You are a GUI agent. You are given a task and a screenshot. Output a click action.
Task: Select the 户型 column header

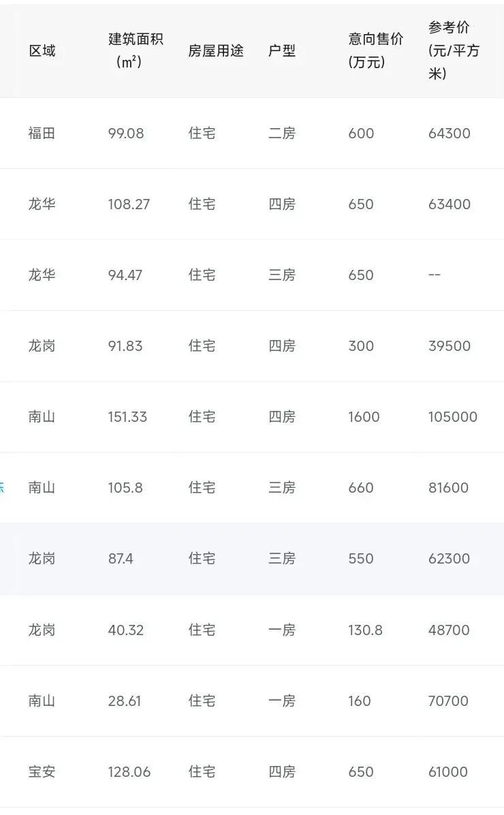[x=281, y=50]
